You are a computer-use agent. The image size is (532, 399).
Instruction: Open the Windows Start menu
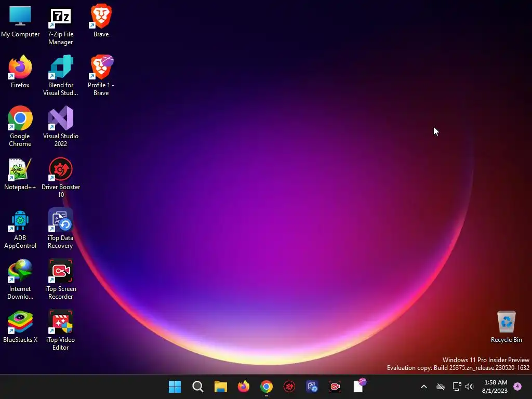click(175, 387)
